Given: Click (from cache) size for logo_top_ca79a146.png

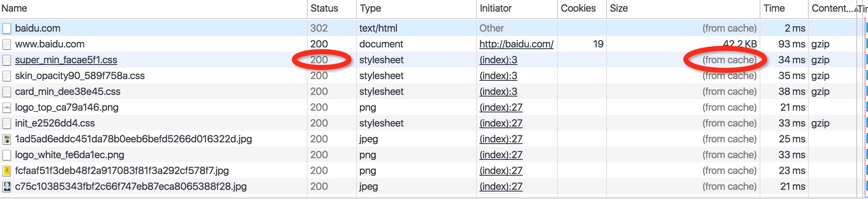Looking at the screenshot, I should tap(730, 107).
